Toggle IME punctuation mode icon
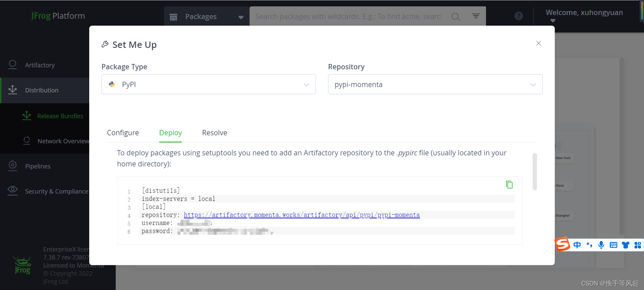Screen dimensions: 644x290 click(589, 245)
